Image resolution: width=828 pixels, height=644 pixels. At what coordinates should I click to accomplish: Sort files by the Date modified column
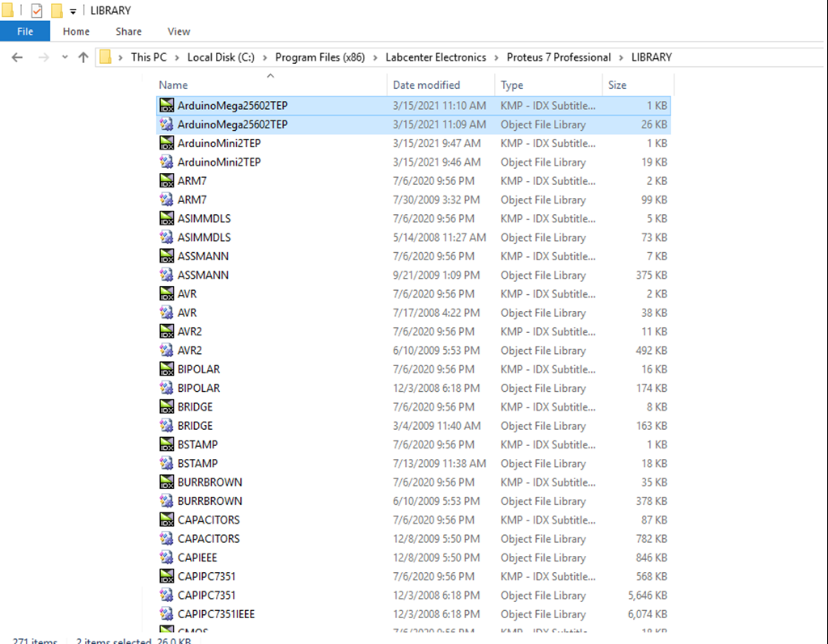(426, 85)
